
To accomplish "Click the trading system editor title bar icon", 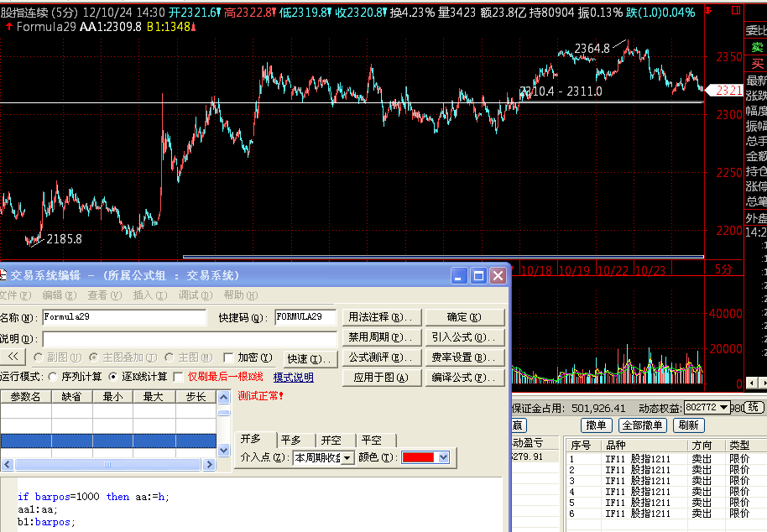I will click(x=3, y=275).
